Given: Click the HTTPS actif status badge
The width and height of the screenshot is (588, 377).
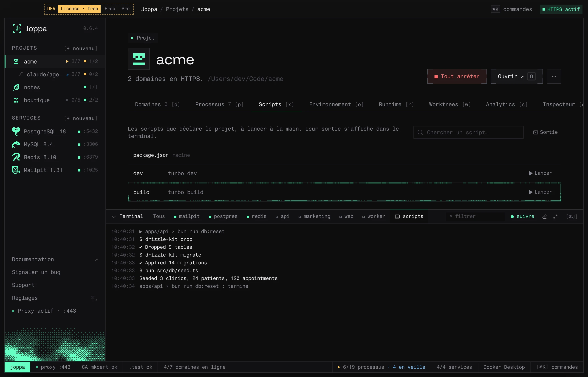Looking at the screenshot, I should (561, 9).
